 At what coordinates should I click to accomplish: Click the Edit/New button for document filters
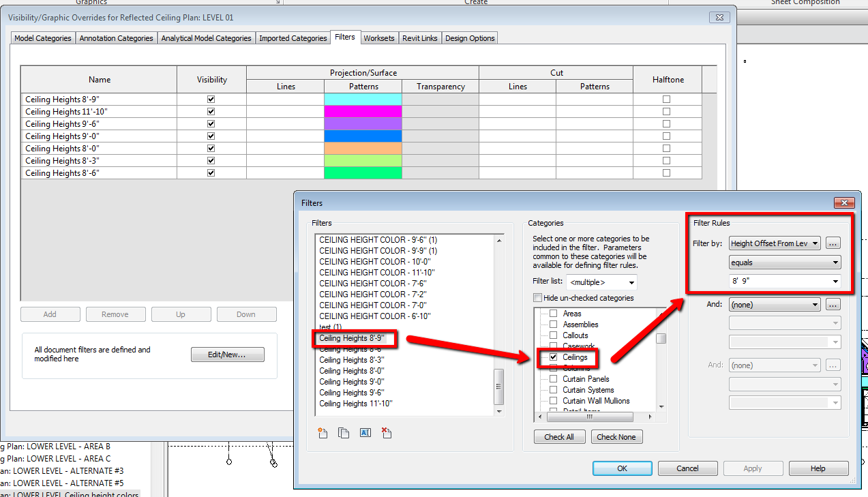227,354
